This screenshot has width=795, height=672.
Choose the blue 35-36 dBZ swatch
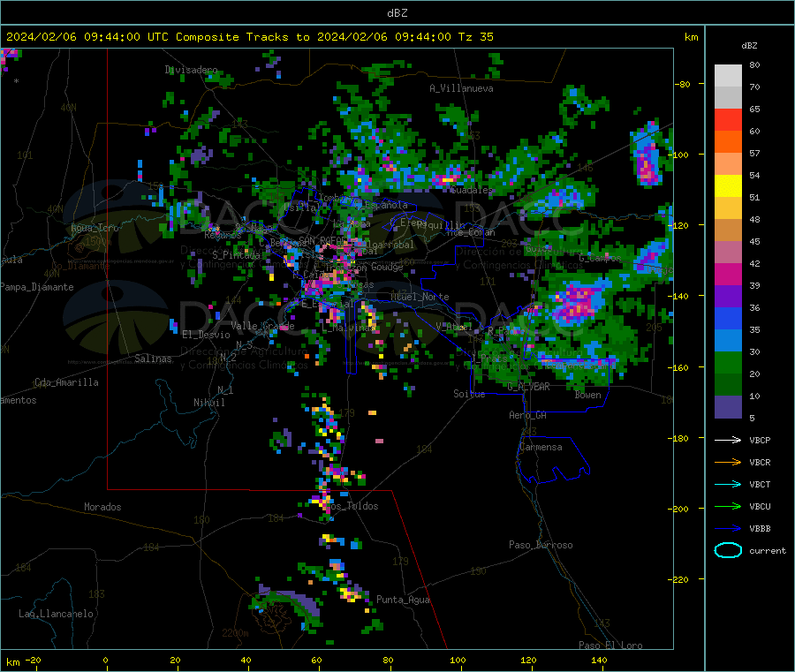click(728, 318)
